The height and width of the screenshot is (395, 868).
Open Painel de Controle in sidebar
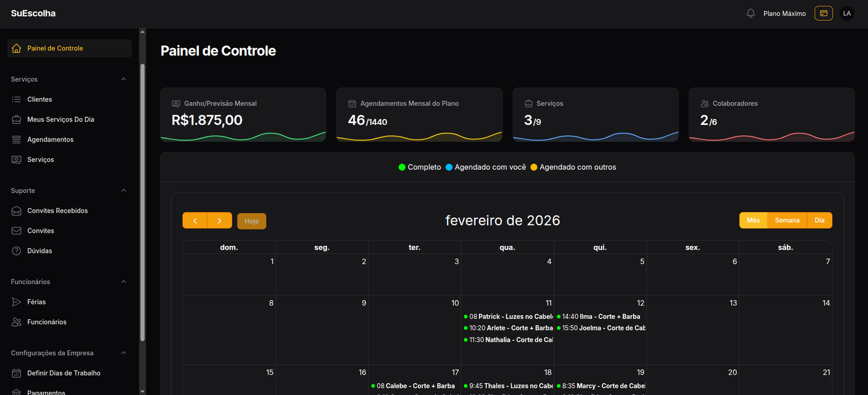tap(55, 48)
